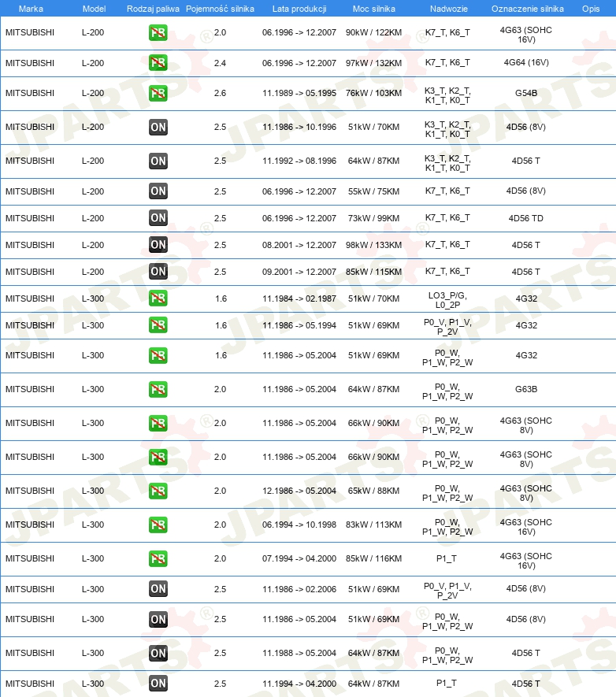Select the 4G64 (16V) engine code cell
Screen dimensions: 616x697
tap(526, 63)
